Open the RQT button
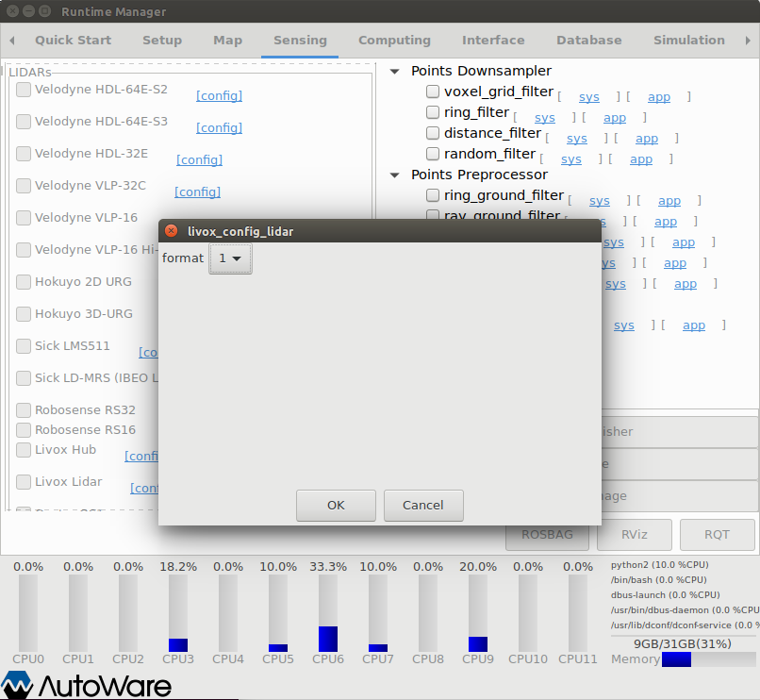This screenshot has height=700, width=760. (717, 535)
